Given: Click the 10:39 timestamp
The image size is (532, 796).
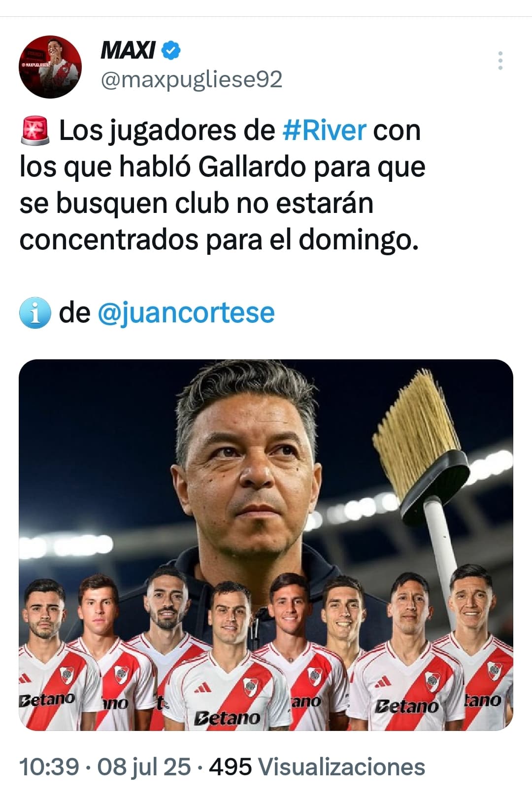Looking at the screenshot, I should (49, 766).
